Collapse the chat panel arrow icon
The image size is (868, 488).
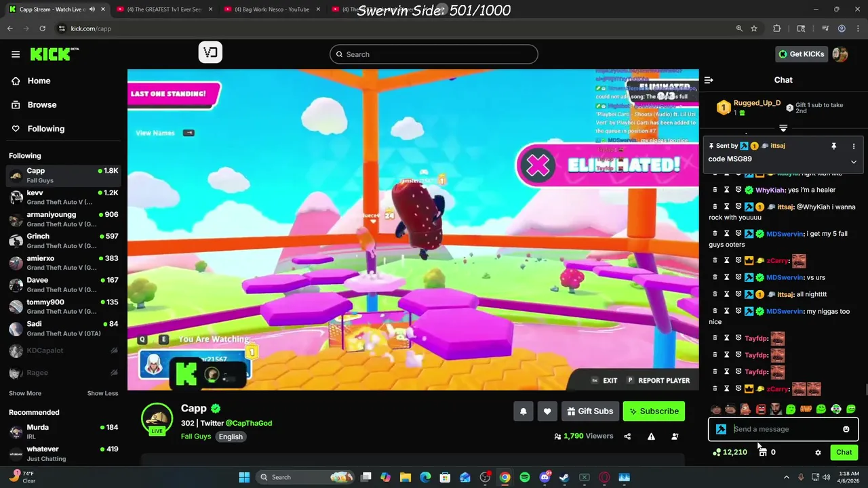point(709,80)
